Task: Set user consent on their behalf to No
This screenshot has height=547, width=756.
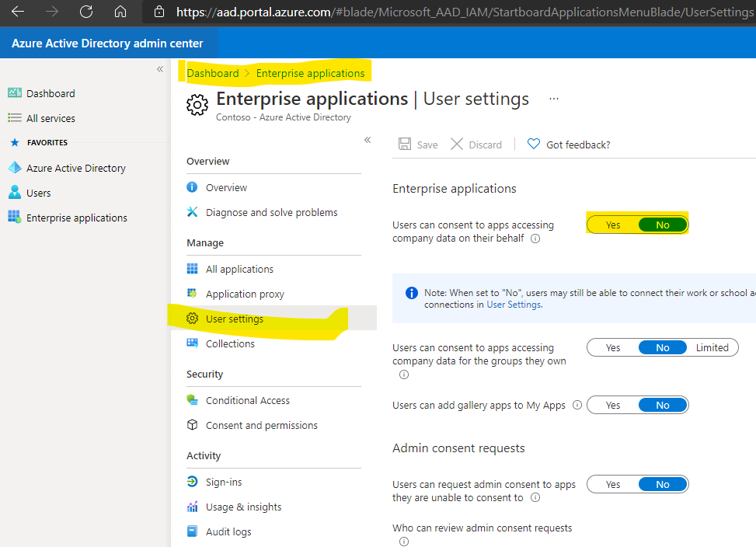Action: pyautogui.click(x=663, y=225)
